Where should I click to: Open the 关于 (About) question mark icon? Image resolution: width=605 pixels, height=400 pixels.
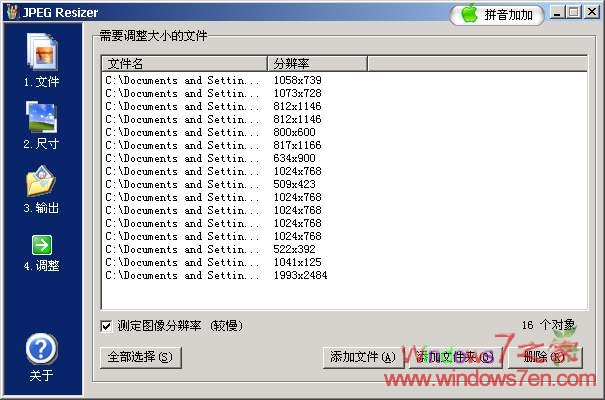(x=41, y=349)
